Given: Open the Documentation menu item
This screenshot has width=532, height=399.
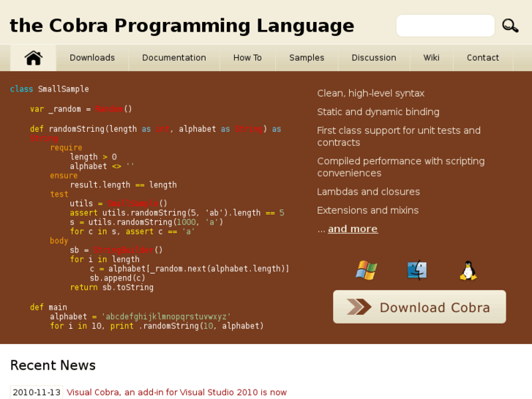Looking at the screenshot, I should [174, 58].
